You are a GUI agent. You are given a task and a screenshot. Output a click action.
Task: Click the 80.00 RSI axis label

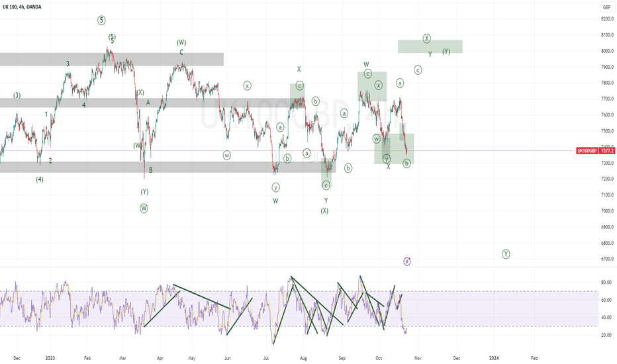point(606,283)
